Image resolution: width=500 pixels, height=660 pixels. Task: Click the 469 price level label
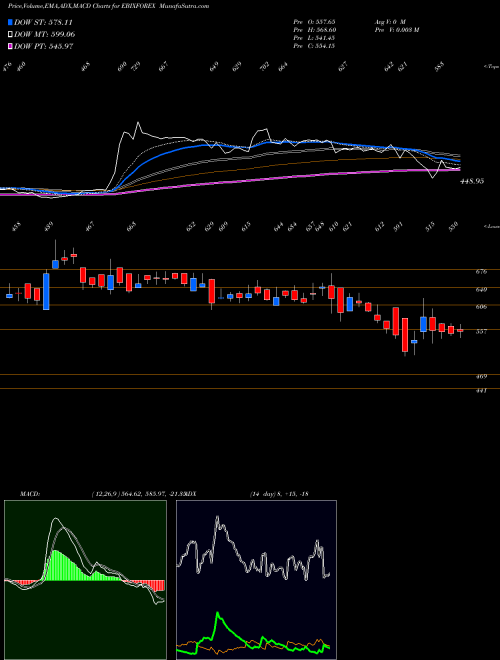coord(481,376)
